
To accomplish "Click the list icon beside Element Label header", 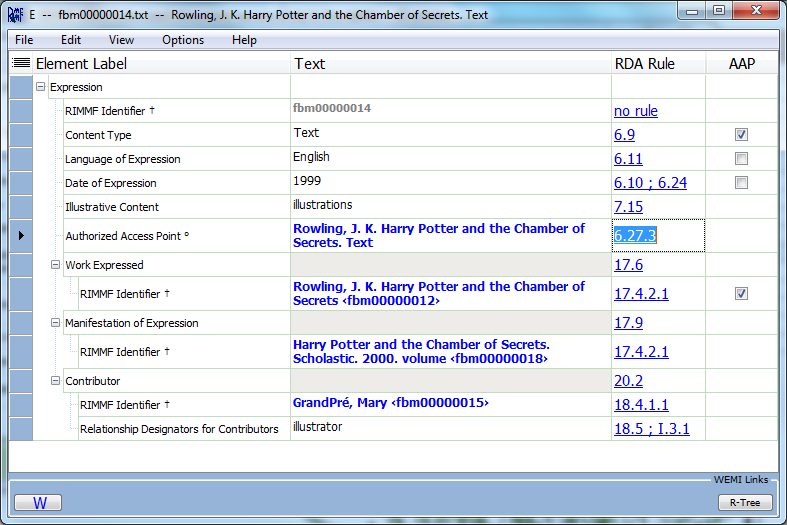I will [x=21, y=63].
